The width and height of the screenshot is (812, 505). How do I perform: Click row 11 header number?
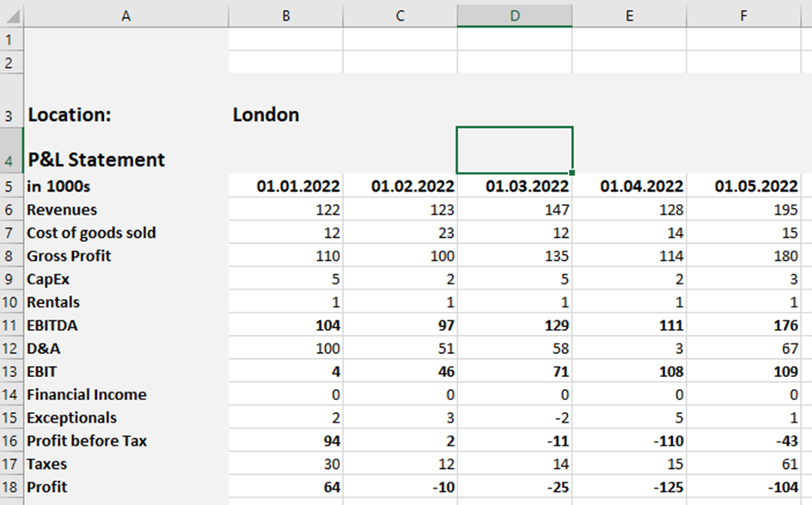pos(10,326)
